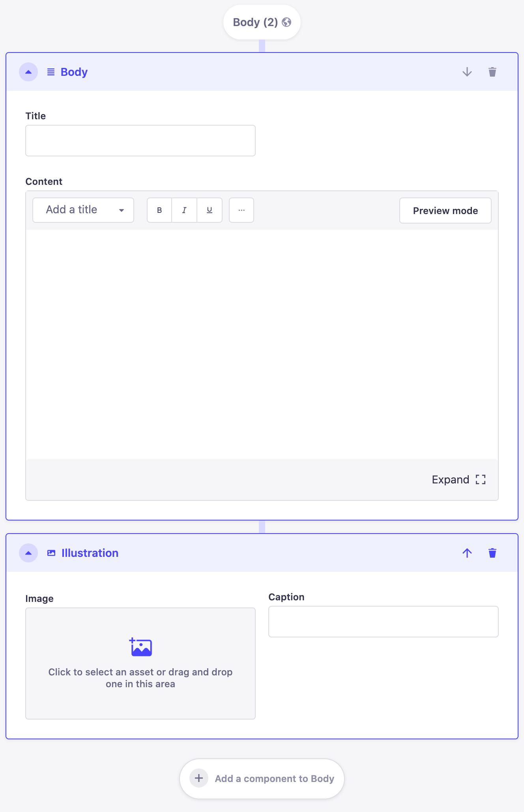The height and width of the screenshot is (812, 524).
Task: Collapse the Body component section
Action: click(x=28, y=72)
